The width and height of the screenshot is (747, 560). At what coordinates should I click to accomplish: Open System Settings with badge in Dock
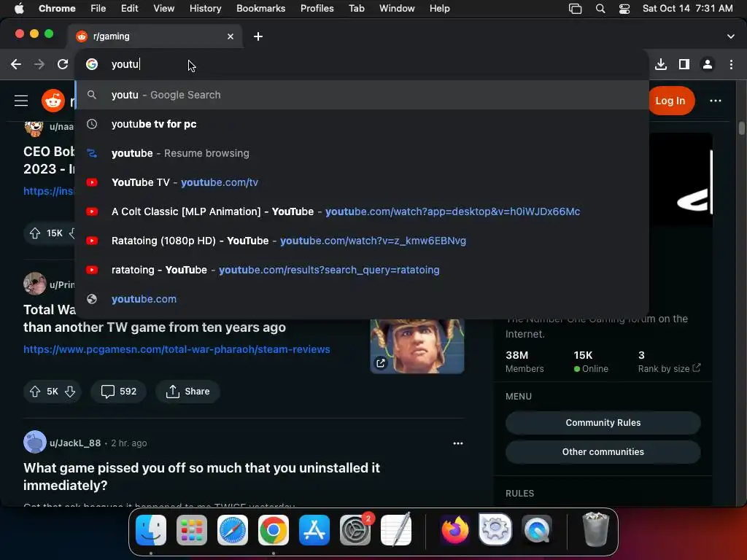tap(355, 530)
